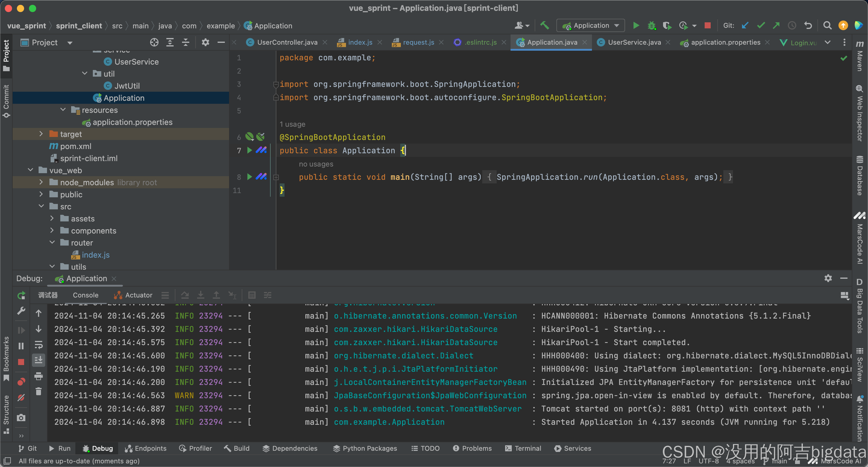The height and width of the screenshot is (467, 868).
Task: Open Problems tool window
Action: click(x=472, y=448)
